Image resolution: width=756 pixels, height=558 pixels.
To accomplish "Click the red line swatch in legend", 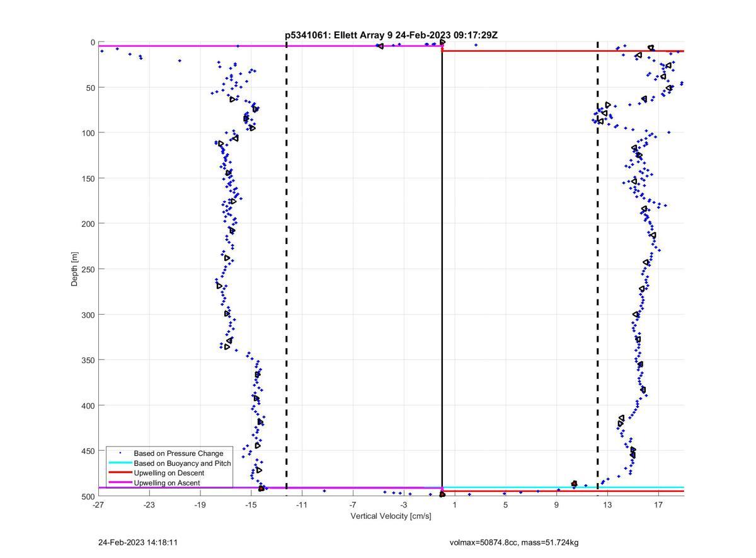I will [120, 473].
